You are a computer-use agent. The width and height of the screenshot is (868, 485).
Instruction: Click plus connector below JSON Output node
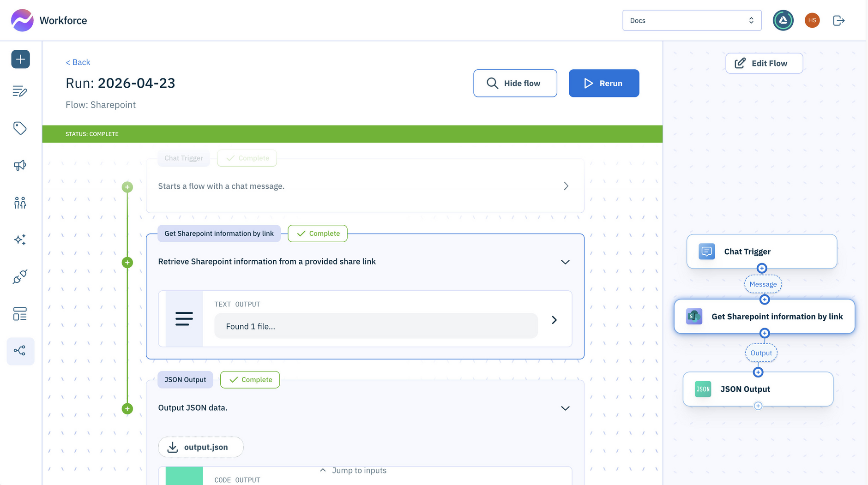758,406
